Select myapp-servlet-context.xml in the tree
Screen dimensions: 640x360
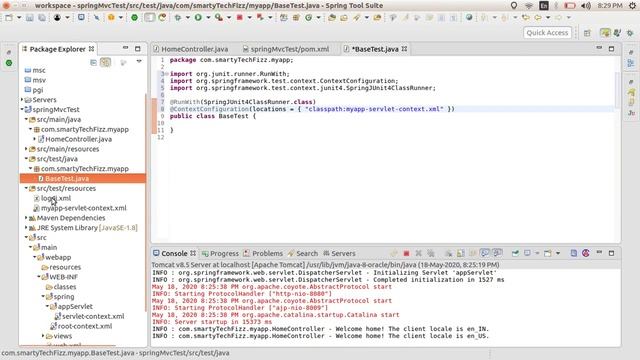click(x=84, y=208)
